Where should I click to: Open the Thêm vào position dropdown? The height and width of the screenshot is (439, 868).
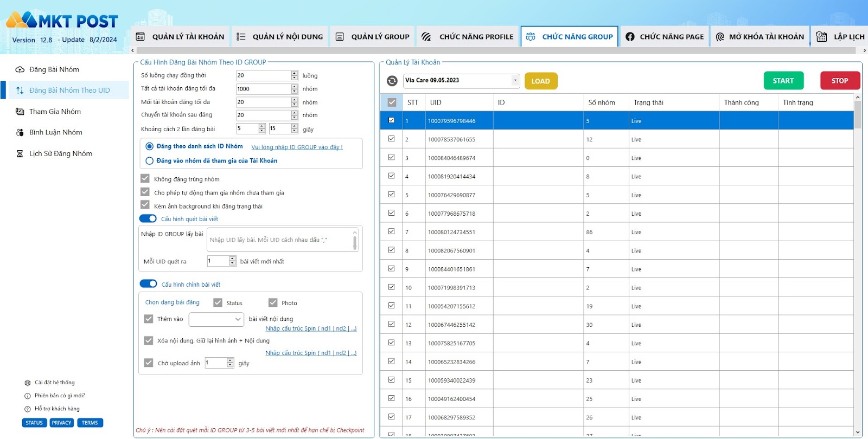[216, 319]
